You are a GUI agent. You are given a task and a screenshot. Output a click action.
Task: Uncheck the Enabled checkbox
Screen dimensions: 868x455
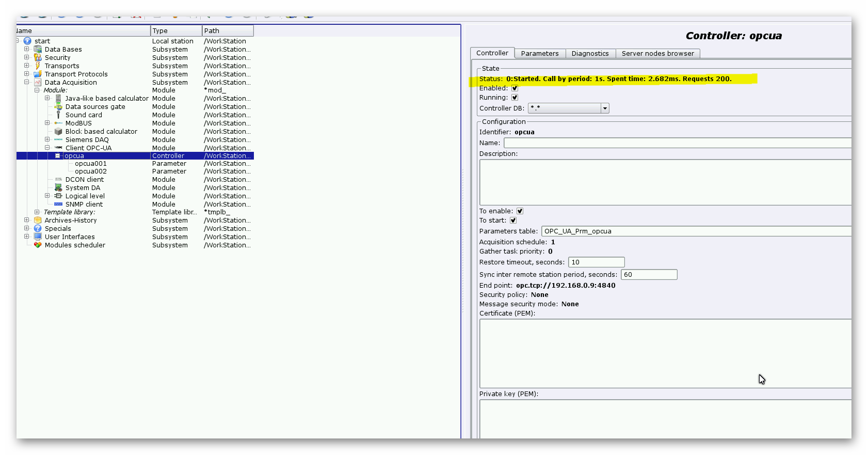click(515, 88)
